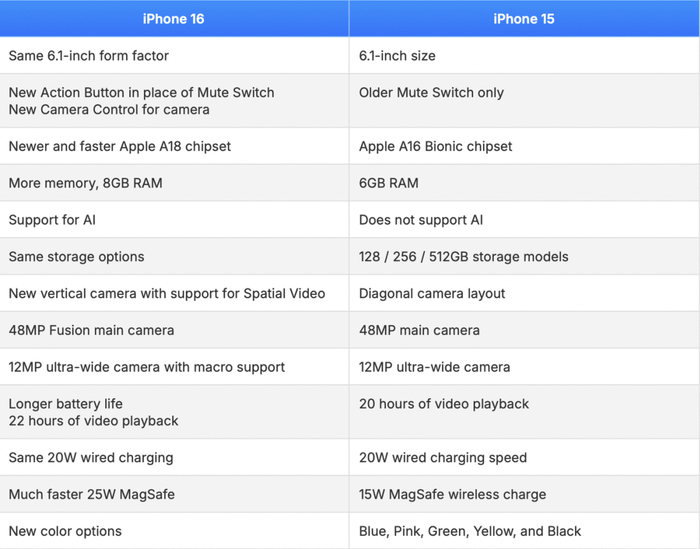Click '12MP ultra-wide camera with macro support' cell
This screenshot has width=700, height=549.
coord(147,367)
